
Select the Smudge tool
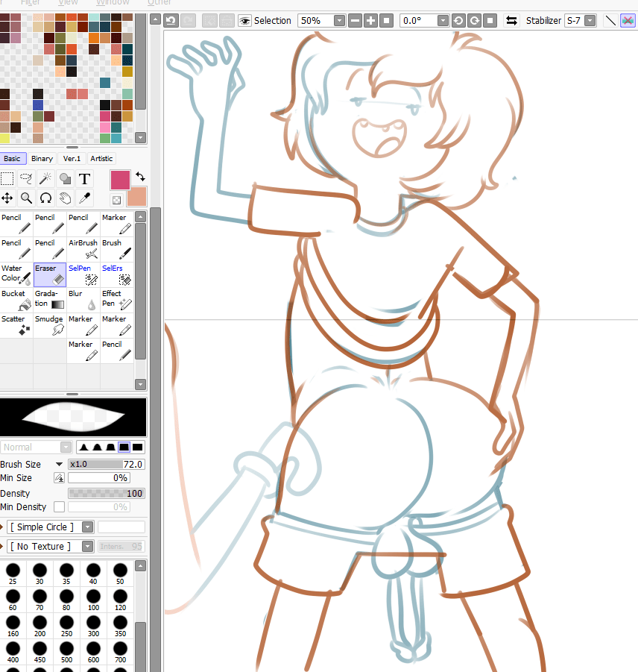click(48, 324)
